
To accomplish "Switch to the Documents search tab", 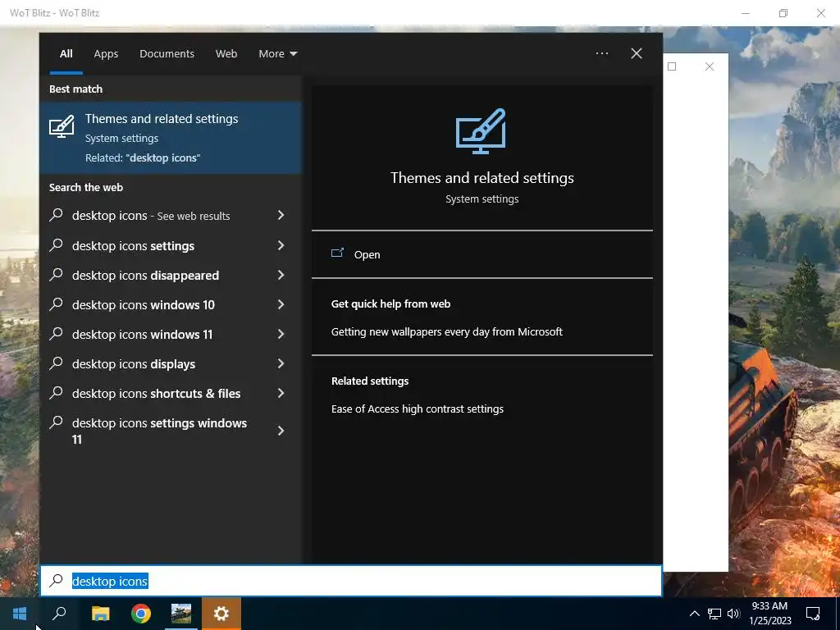I will tap(167, 53).
